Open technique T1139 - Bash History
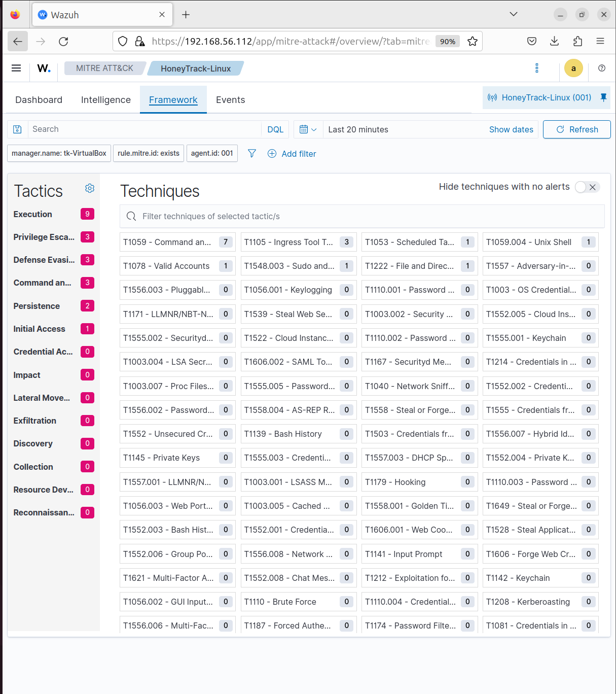The width and height of the screenshot is (616, 694). 299,434
